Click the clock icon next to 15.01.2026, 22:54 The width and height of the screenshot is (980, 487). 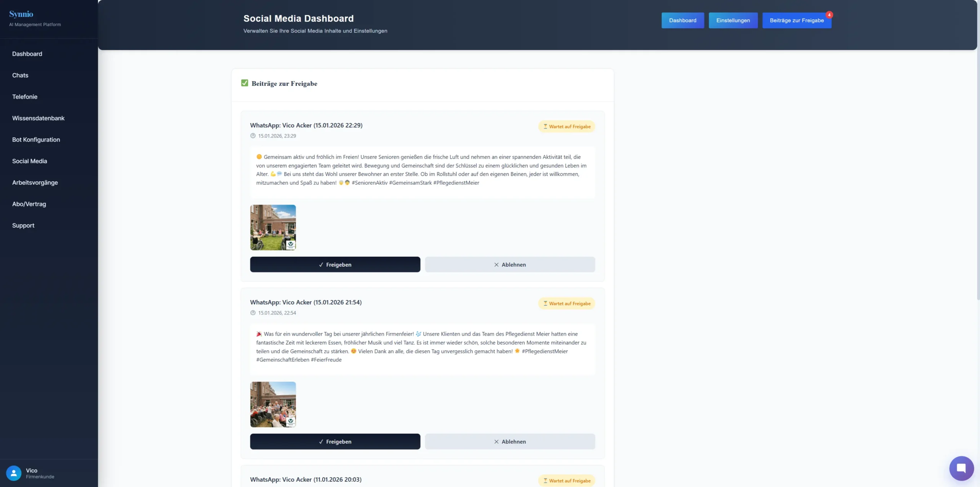[253, 313]
